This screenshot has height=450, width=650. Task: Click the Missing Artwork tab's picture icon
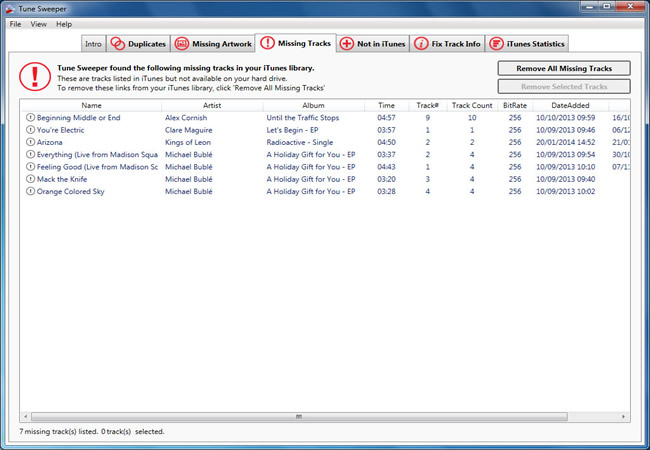point(182,44)
